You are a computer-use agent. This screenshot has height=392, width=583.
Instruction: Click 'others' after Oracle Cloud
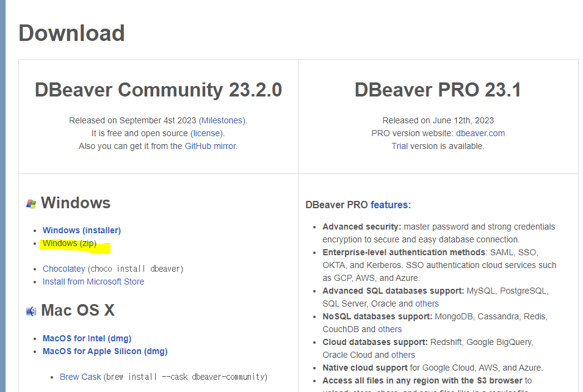click(403, 355)
